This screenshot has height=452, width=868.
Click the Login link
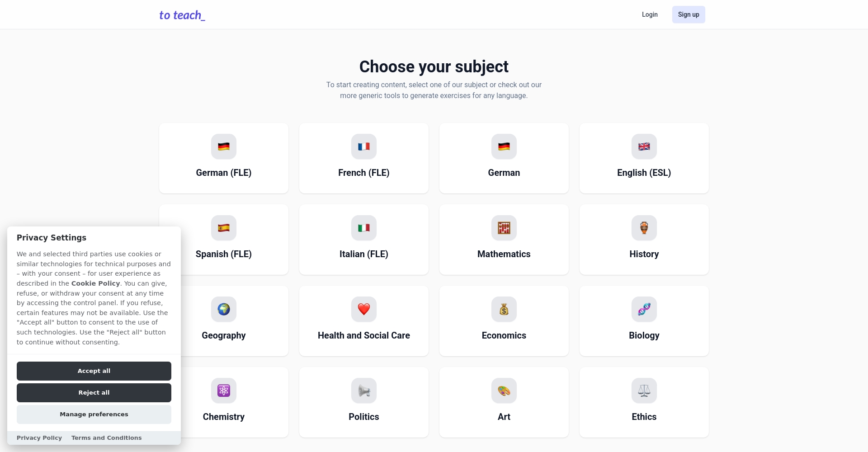point(650,14)
